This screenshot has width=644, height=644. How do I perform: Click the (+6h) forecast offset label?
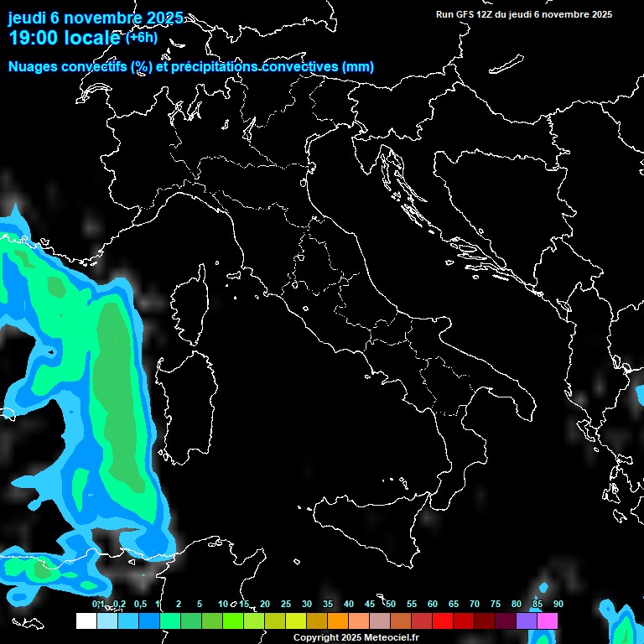tap(141, 38)
